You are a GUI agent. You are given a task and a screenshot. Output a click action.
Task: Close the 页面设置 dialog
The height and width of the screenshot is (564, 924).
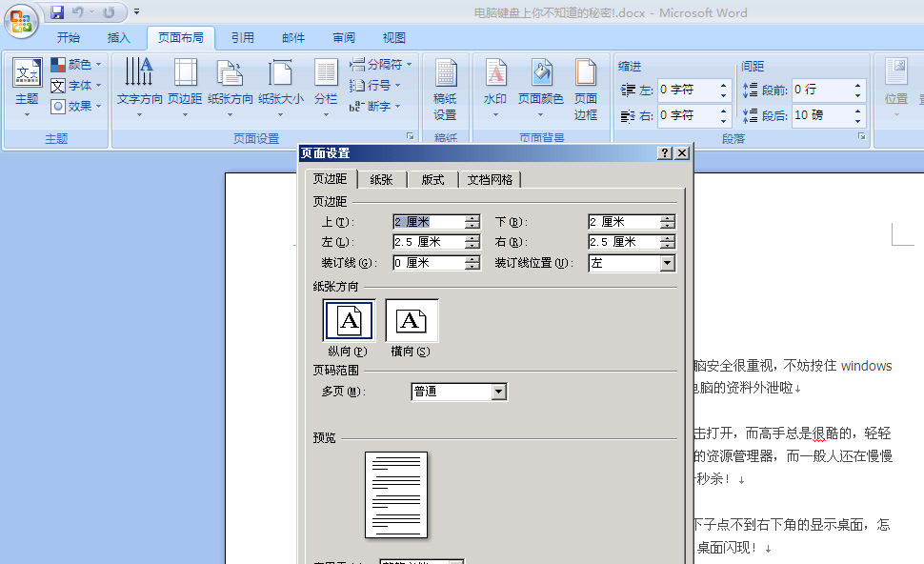pos(682,153)
